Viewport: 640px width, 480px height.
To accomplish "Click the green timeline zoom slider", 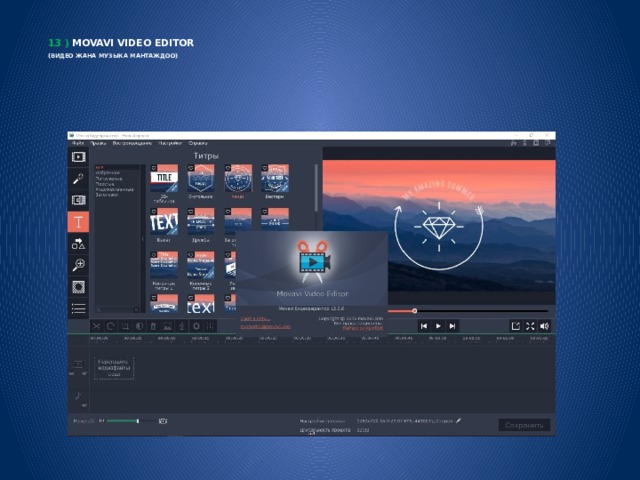I will pyautogui.click(x=131, y=421).
